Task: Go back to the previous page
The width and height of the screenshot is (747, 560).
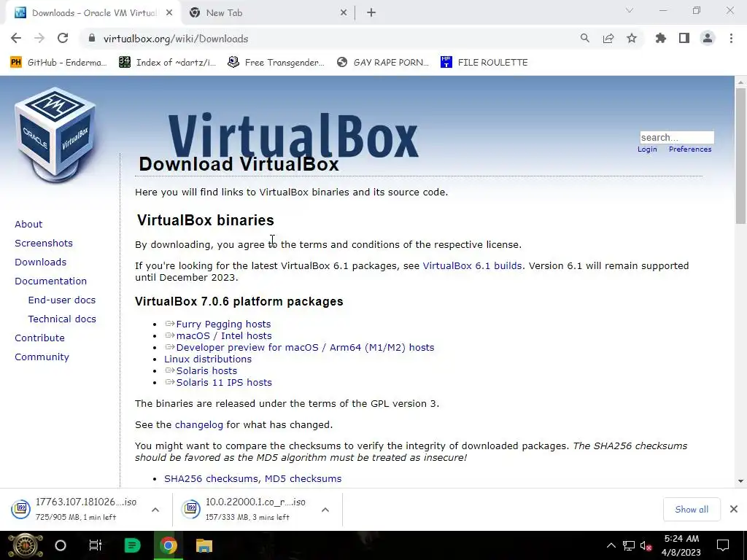Action: (x=16, y=39)
